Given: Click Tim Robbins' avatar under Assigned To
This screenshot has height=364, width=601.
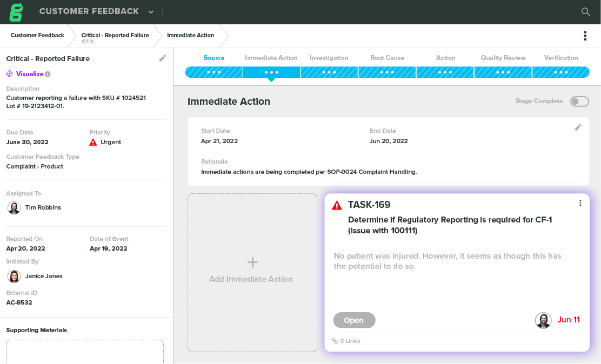Looking at the screenshot, I should click(x=14, y=207).
